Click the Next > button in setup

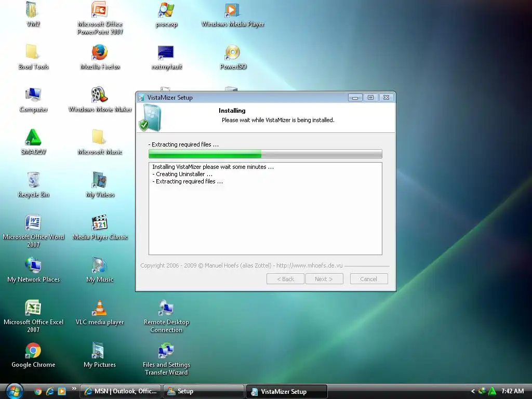[x=324, y=279]
